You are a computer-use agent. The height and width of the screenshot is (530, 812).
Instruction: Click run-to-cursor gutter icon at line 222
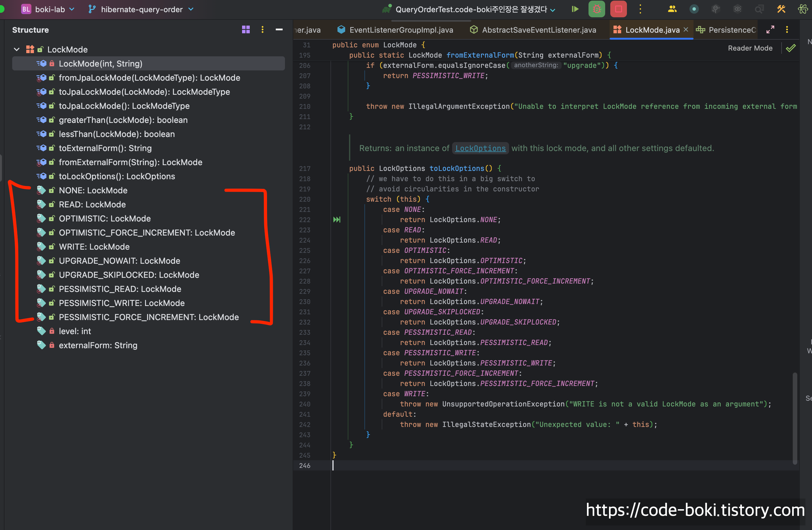click(x=337, y=220)
